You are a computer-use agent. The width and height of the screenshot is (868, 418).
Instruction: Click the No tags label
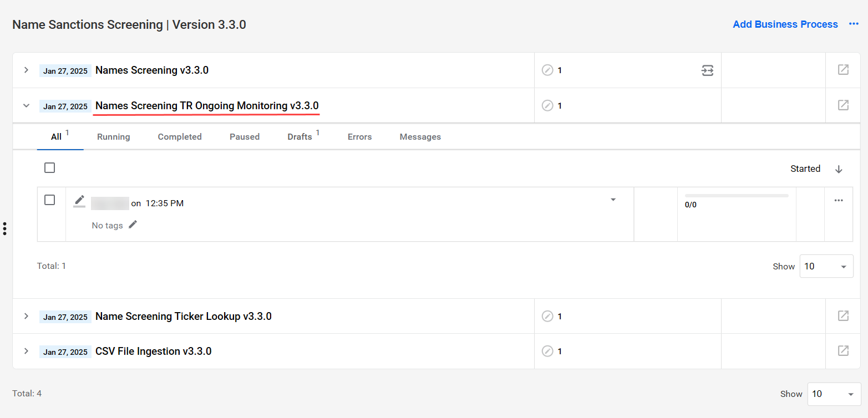pos(108,225)
